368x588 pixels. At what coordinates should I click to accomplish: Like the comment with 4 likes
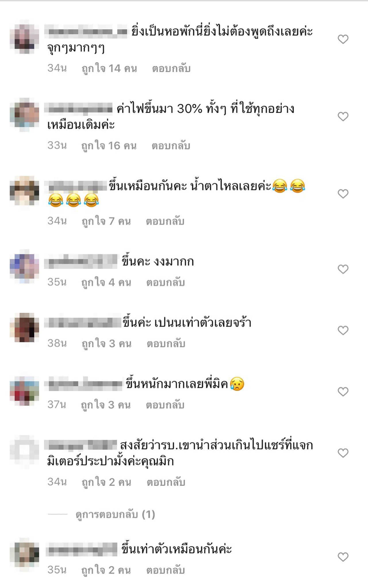[343, 269]
